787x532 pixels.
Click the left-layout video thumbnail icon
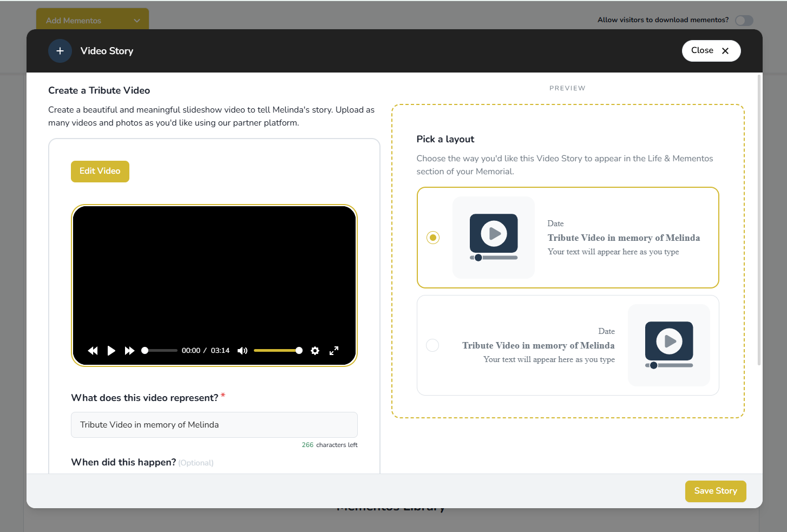click(494, 238)
